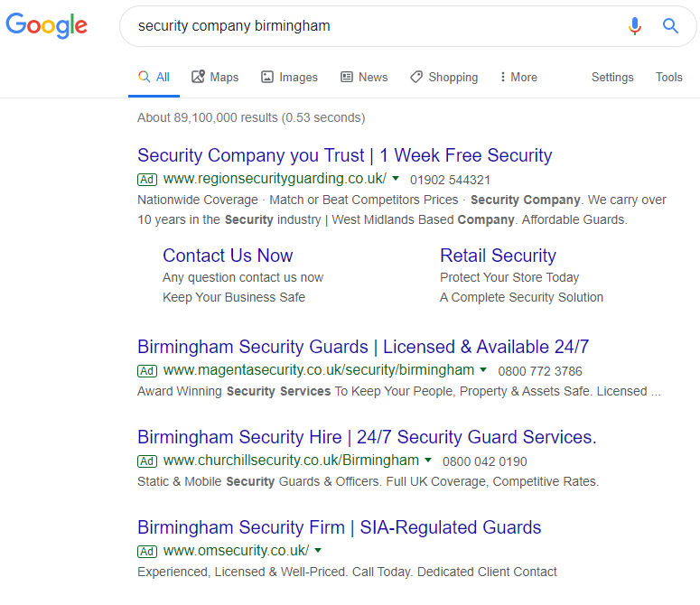
Task: Go to the Shopping results tab
Action: click(443, 78)
